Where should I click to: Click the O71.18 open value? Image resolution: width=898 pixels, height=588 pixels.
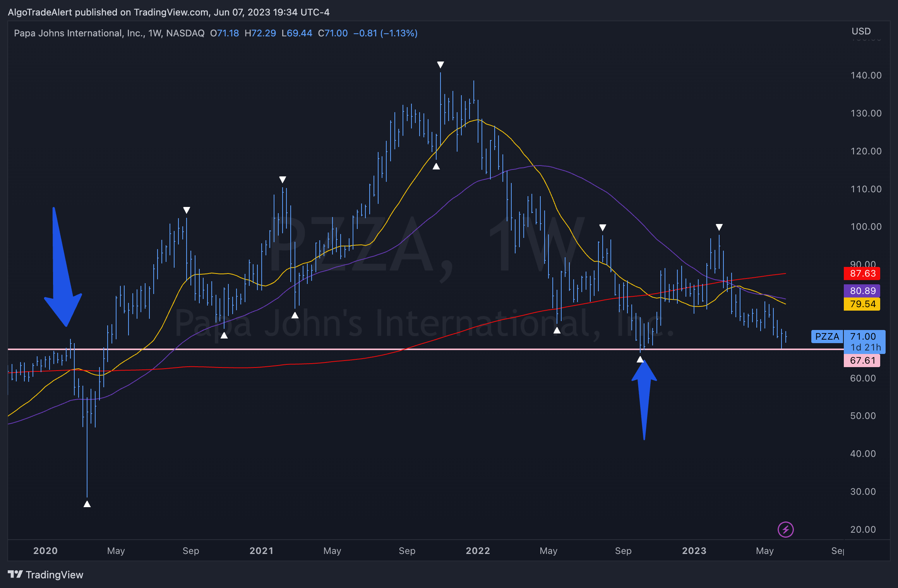click(224, 33)
